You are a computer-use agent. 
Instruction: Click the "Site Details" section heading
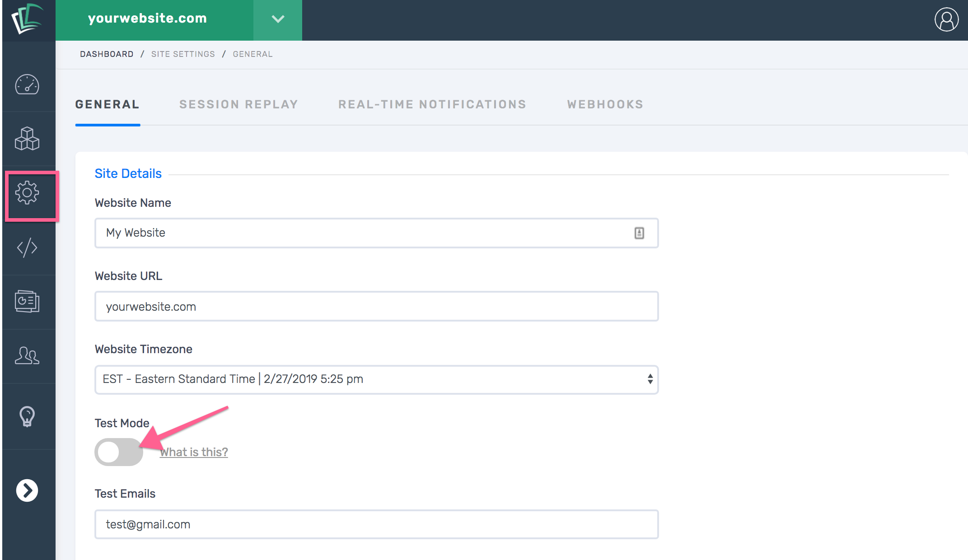pos(128,173)
